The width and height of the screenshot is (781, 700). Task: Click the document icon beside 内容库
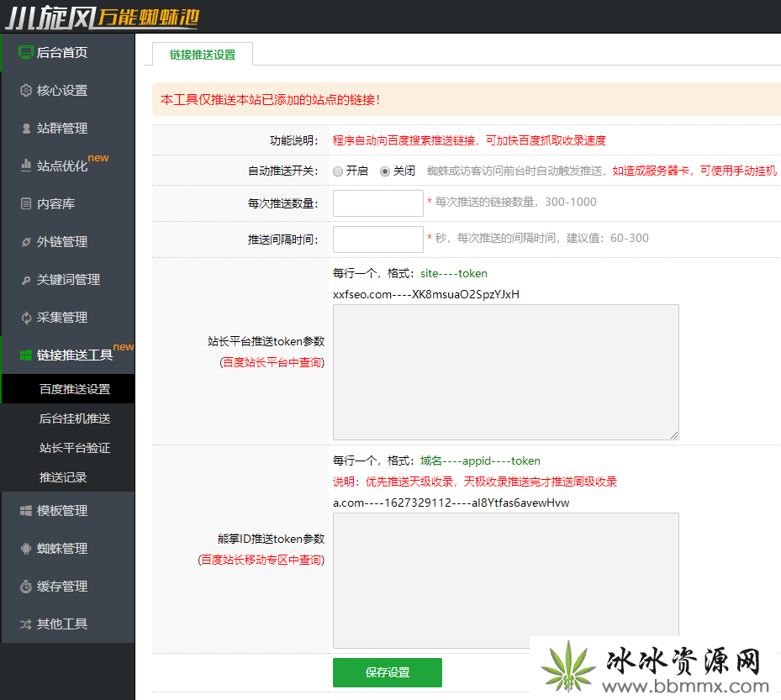pos(26,203)
